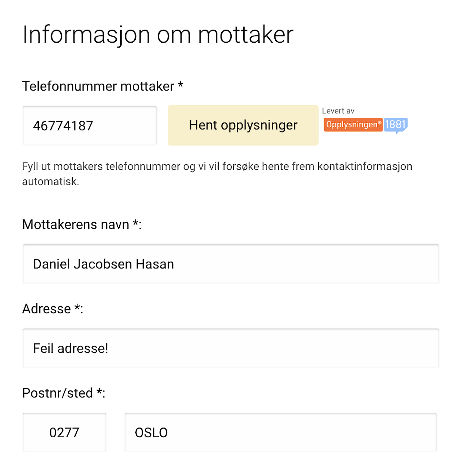This screenshot has height=476, width=472.
Task: Click the required asterisk after Telefonnummer mottaker
Action: click(x=180, y=85)
